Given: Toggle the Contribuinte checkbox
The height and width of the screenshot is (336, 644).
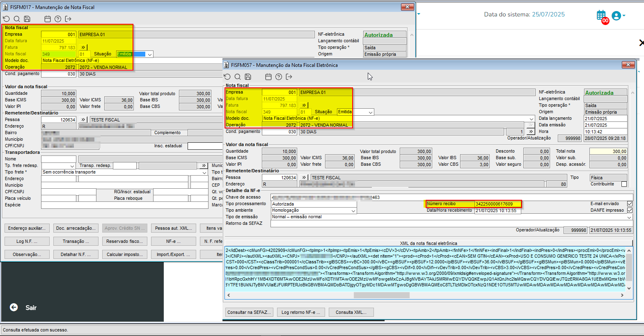Looking at the screenshot, I should point(624,184).
